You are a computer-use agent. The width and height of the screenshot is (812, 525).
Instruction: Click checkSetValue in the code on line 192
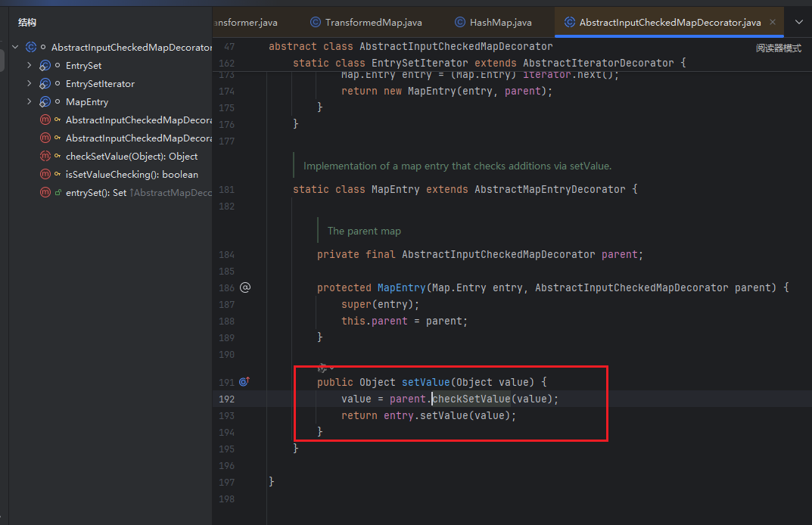pyautogui.click(x=471, y=399)
